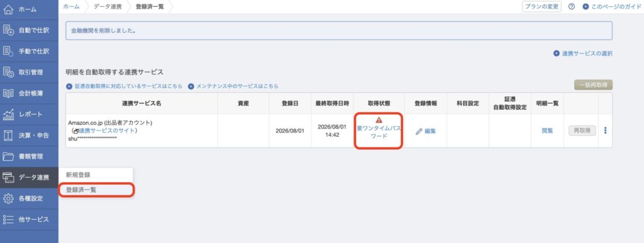Click 要ワンタイムパスワード status link
644x243 pixels.
(379, 132)
